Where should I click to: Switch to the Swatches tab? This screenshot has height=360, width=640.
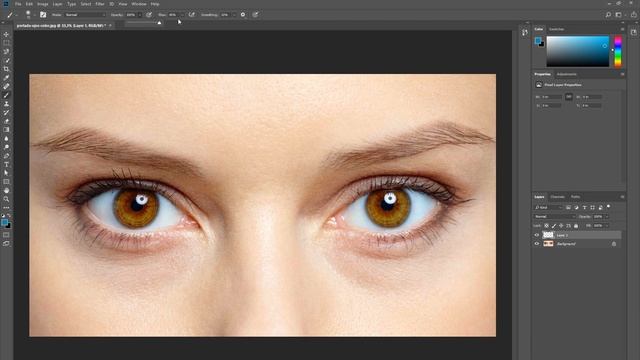(556, 29)
